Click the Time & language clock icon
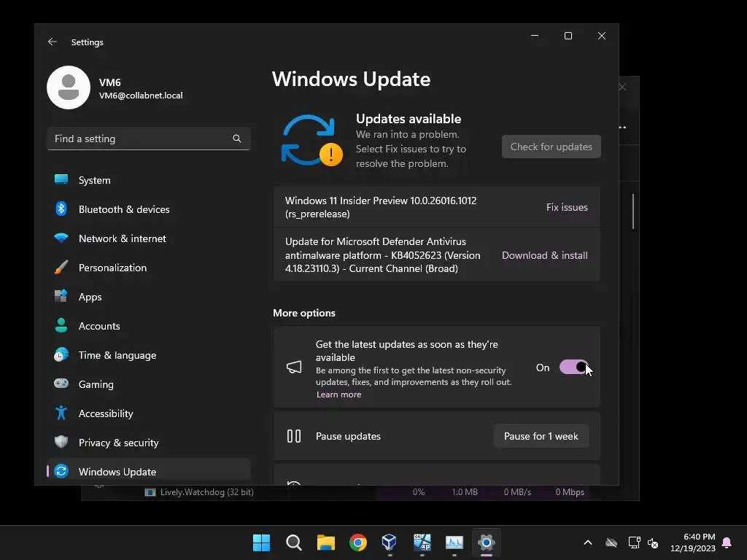The height and width of the screenshot is (560, 747). point(61,355)
